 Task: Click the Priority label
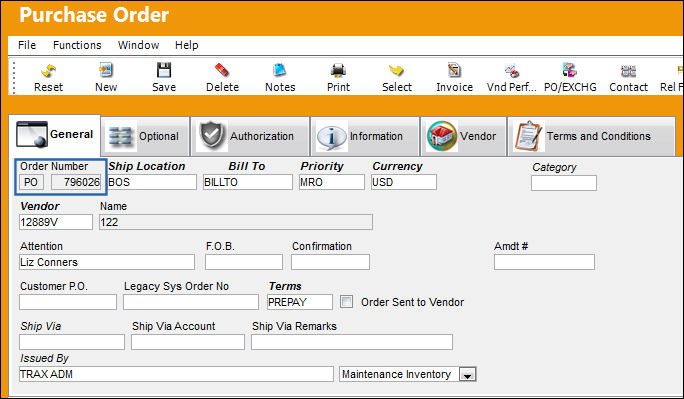pos(322,166)
